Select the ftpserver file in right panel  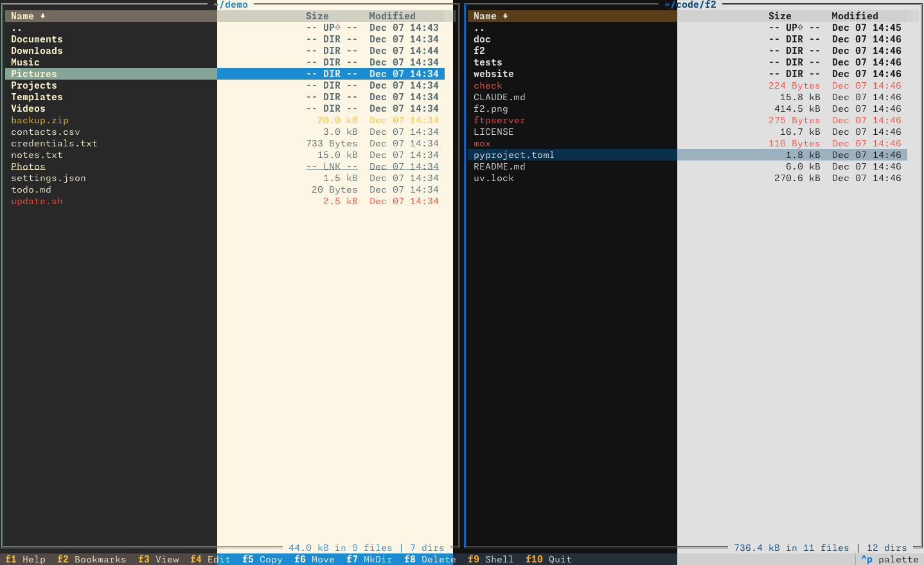coord(499,120)
